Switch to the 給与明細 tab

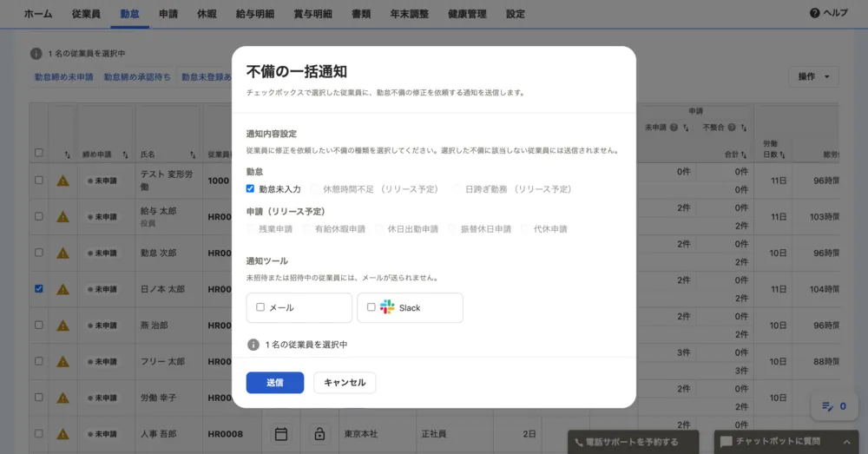click(254, 14)
